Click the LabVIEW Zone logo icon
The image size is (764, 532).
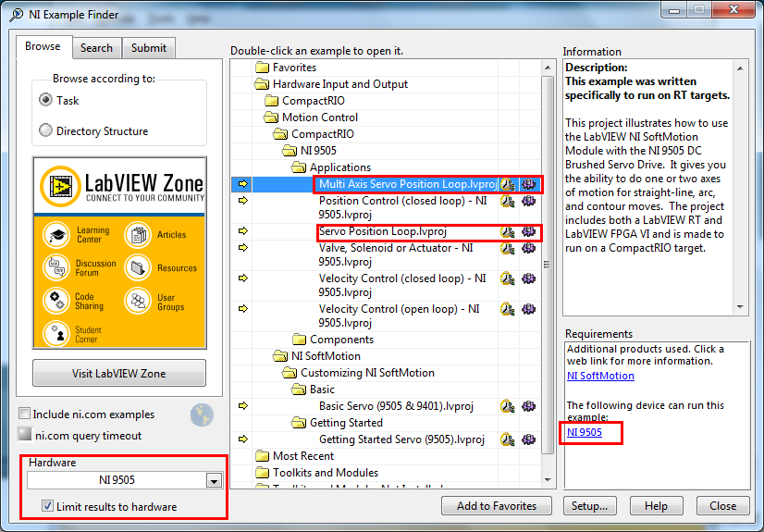coord(60,186)
